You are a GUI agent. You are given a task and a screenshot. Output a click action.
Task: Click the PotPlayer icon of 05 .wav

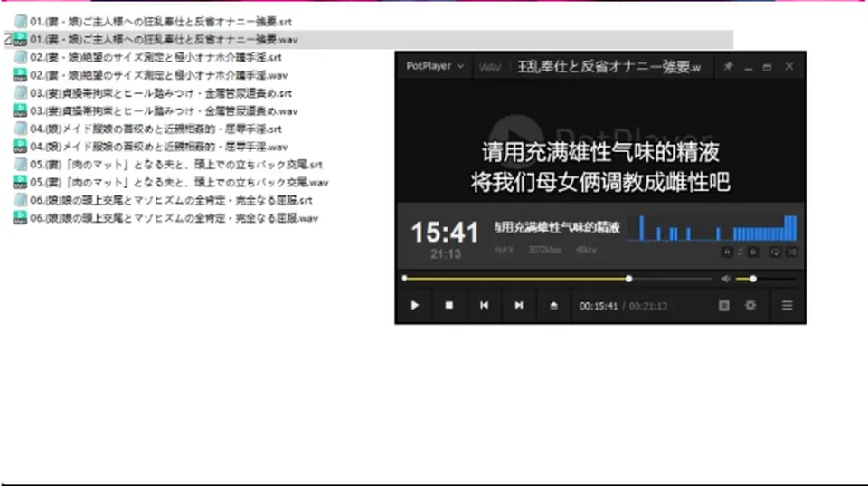point(20,182)
